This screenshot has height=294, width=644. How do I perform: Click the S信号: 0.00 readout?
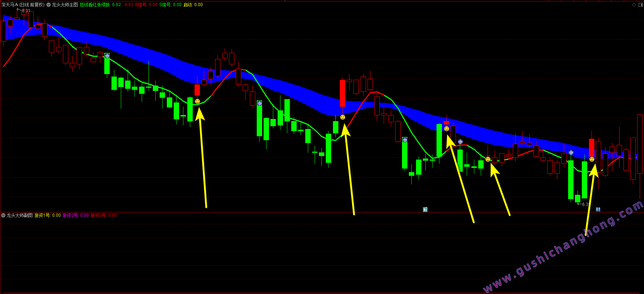point(170,5)
